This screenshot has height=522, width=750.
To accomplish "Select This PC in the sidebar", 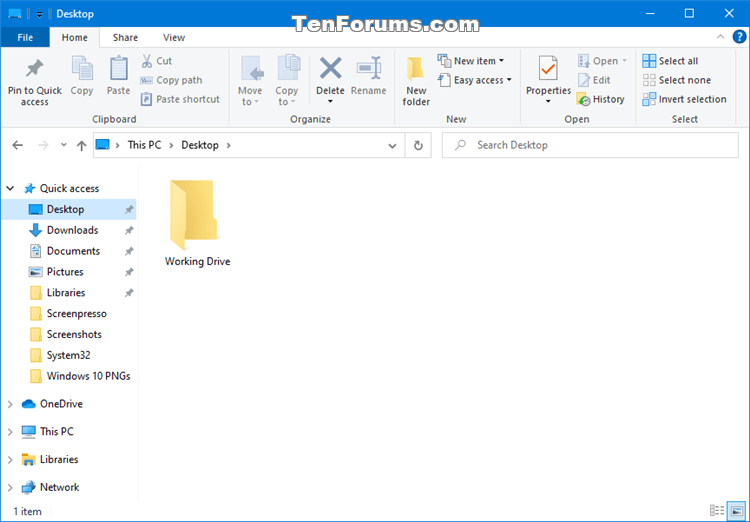I will (48, 432).
